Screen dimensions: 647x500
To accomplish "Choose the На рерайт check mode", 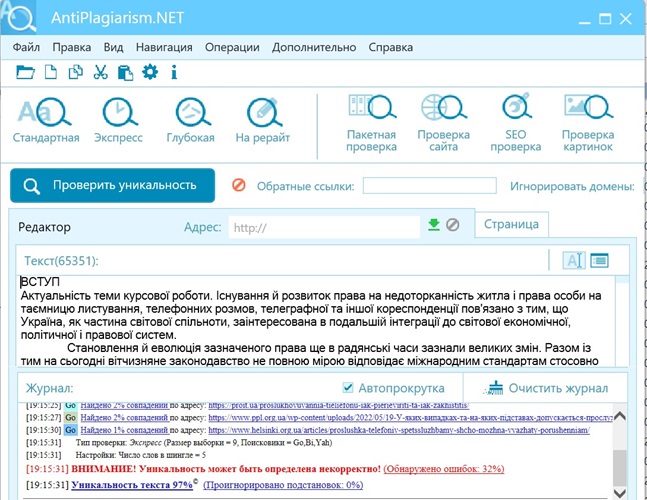I will [263, 120].
